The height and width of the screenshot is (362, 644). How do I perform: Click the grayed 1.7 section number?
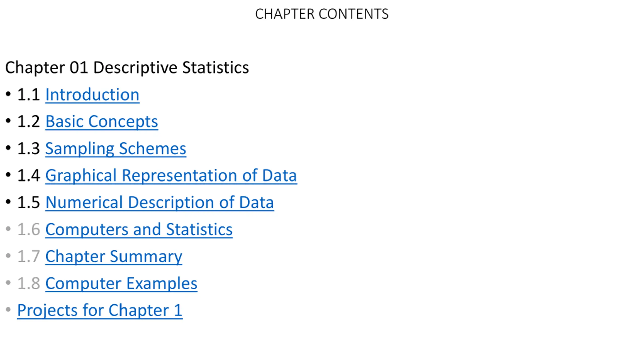28,256
